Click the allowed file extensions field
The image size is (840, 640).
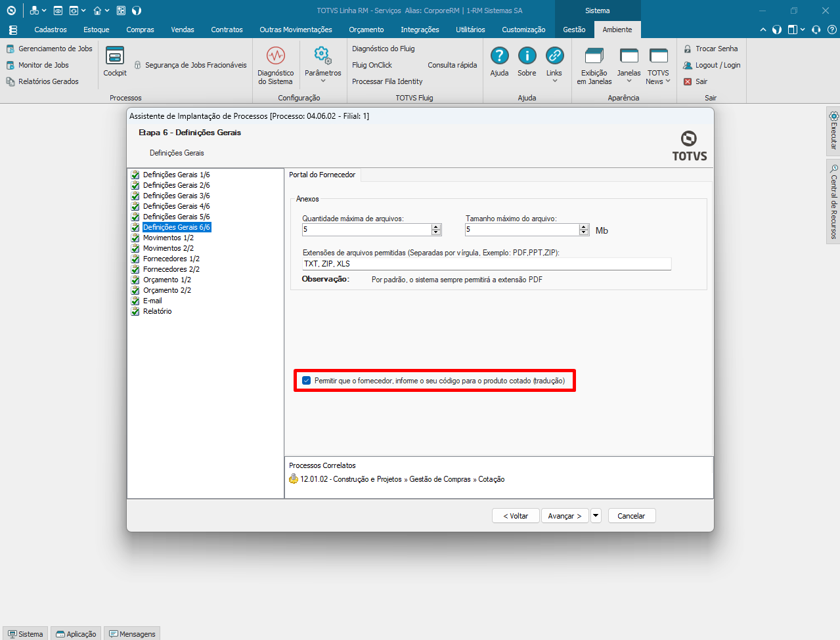(486, 264)
